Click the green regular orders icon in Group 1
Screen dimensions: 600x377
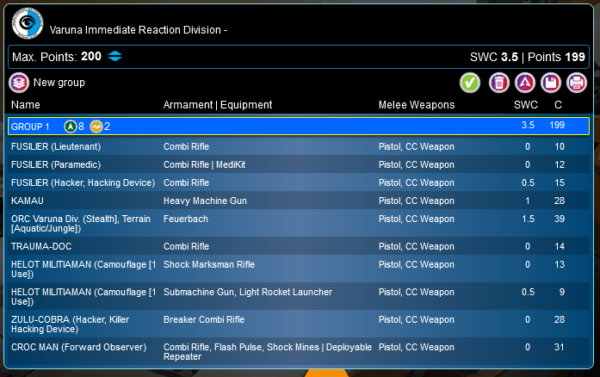(x=70, y=126)
